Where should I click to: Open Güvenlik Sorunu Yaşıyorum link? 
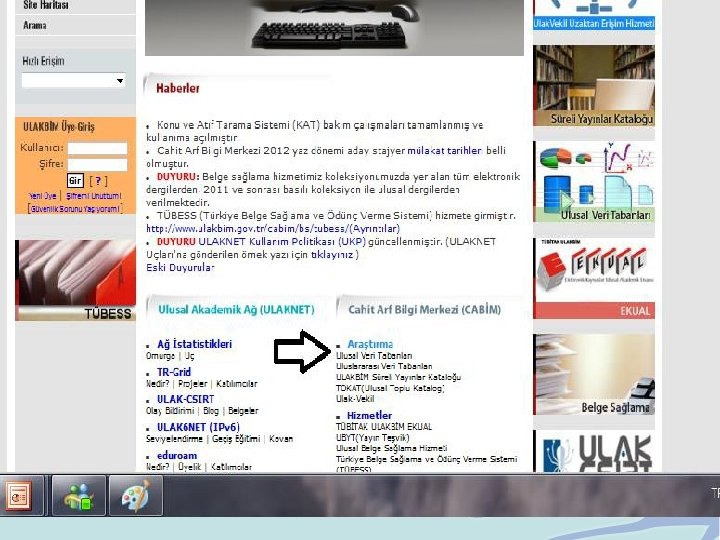[x=75, y=208]
